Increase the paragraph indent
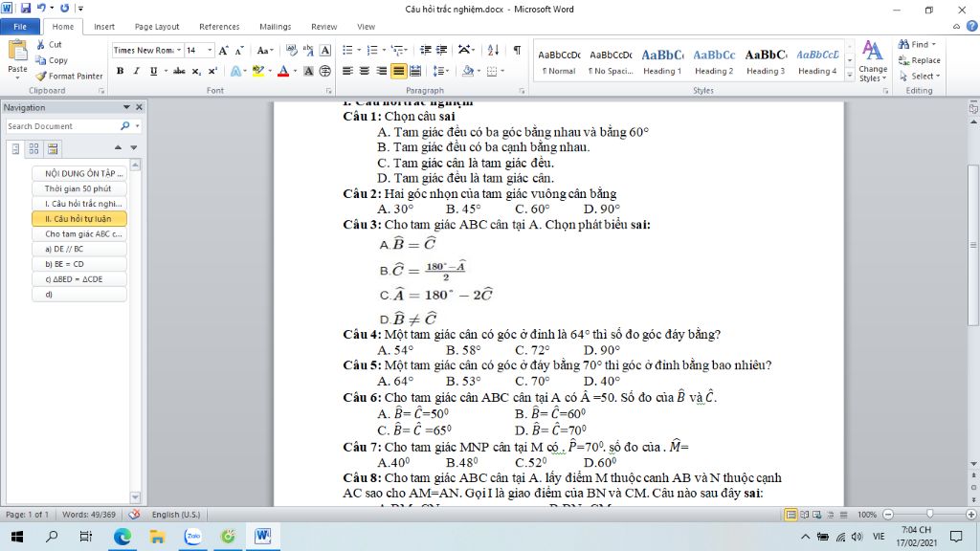Viewport: 980px width, 551px height. coord(442,50)
